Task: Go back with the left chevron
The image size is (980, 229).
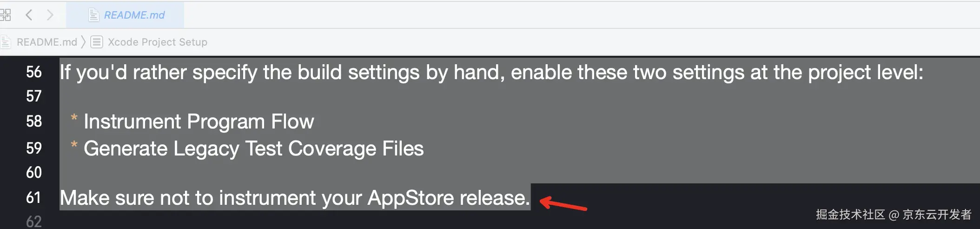Action: [x=29, y=15]
